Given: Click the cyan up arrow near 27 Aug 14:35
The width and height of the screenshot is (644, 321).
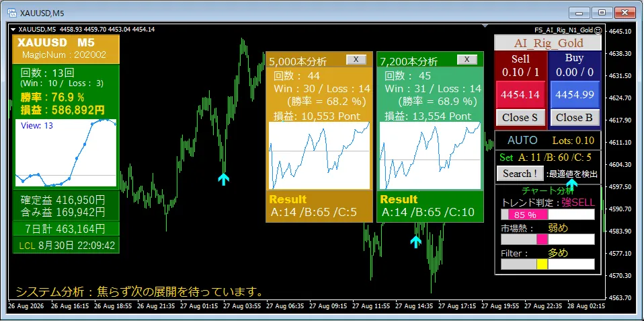Looking at the screenshot, I should point(416,242).
